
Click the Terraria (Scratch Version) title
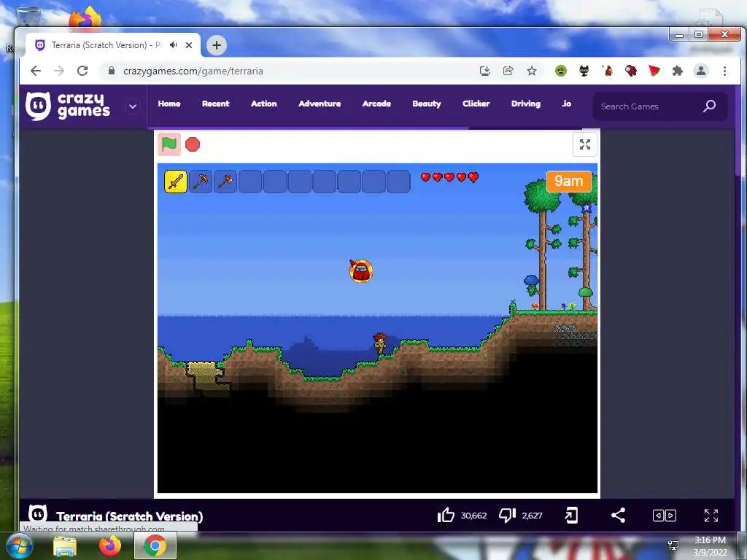pos(130,516)
